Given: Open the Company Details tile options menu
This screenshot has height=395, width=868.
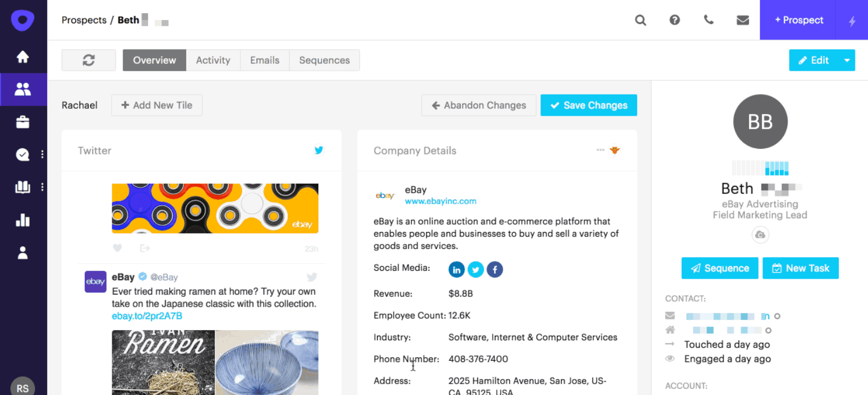Looking at the screenshot, I should tap(600, 150).
